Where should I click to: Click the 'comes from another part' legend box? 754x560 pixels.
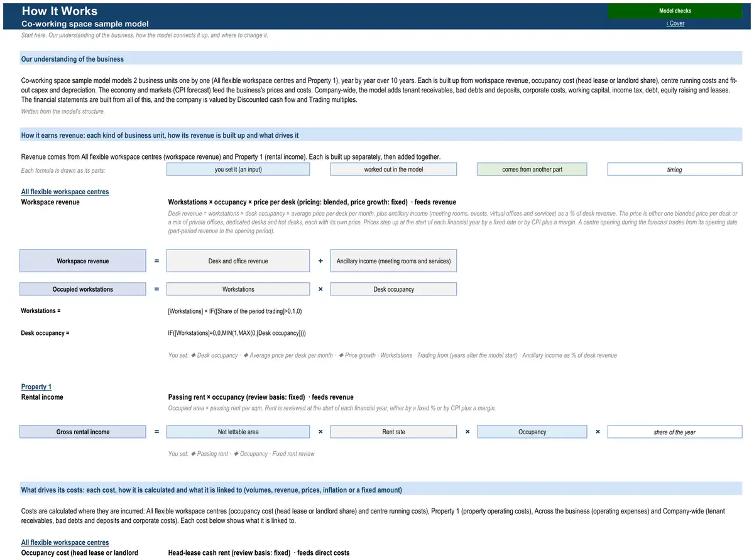pos(532,169)
